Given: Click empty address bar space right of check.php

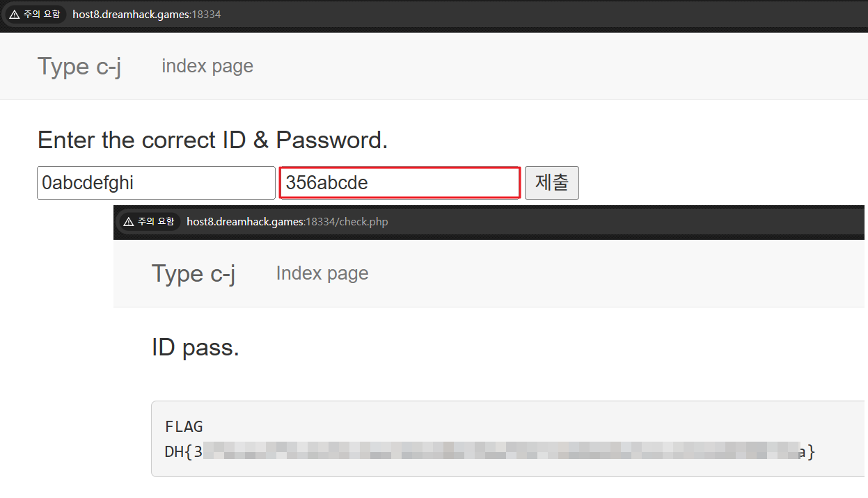Looking at the screenshot, I should pyautogui.click(x=626, y=222).
